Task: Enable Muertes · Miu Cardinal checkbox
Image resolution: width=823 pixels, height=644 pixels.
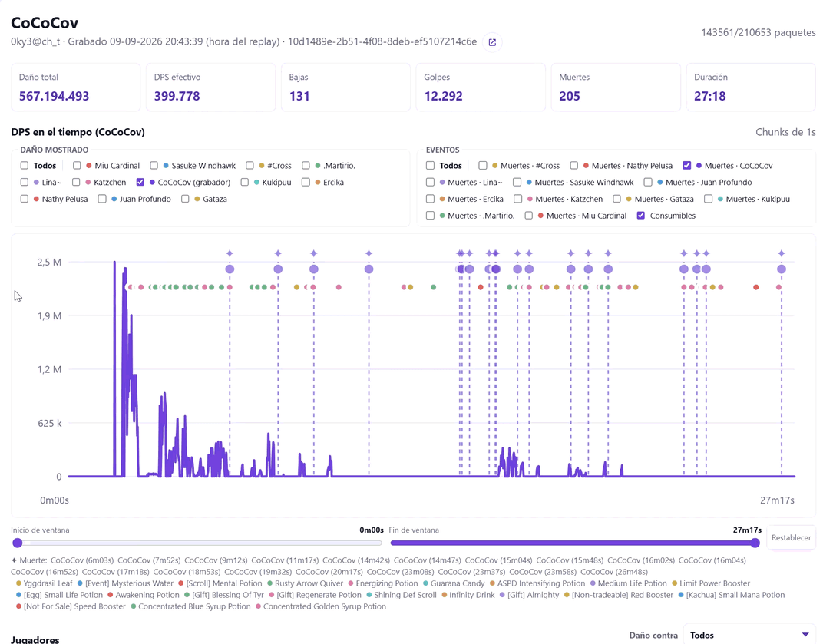Action: (529, 216)
